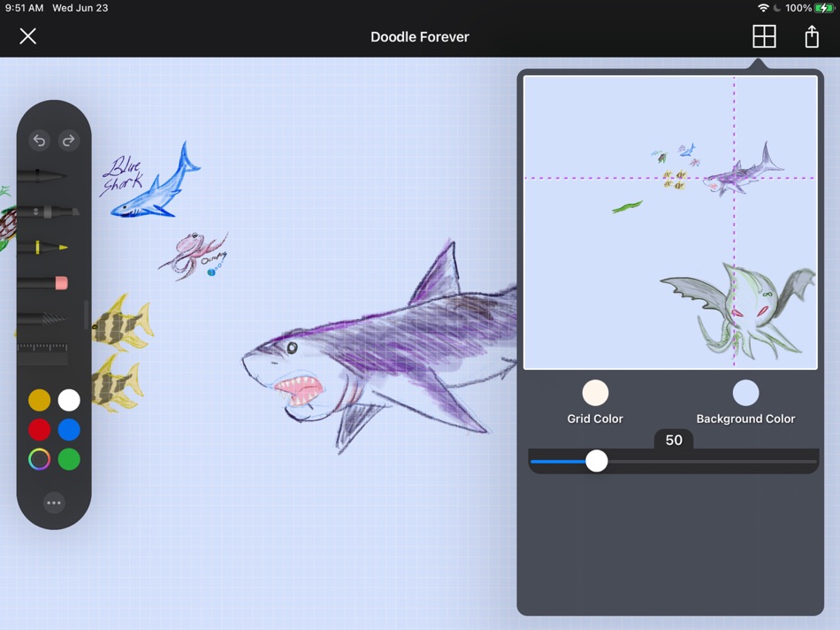This screenshot has height=630, width=840.
Task: Click the grid size slider knob
Action: click(x=596, y=461)
